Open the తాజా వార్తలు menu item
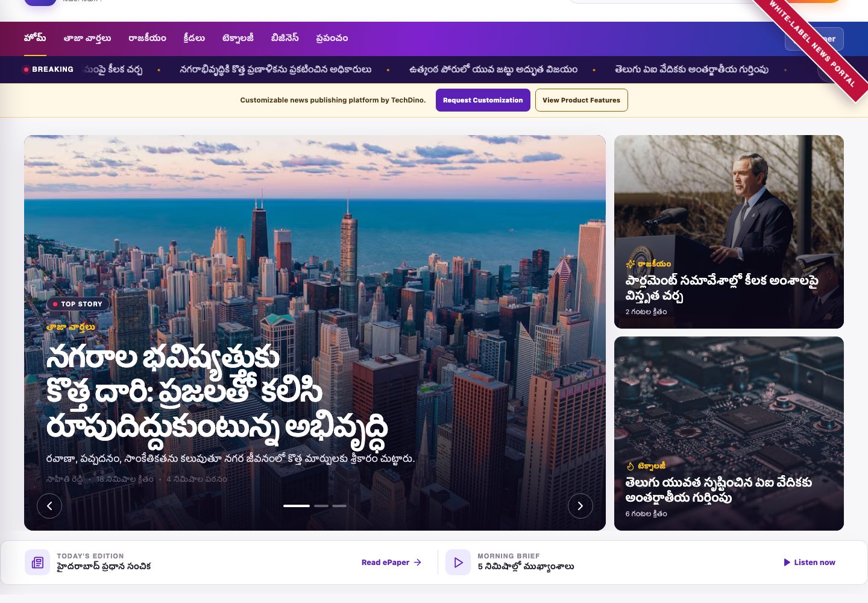The height and width of the screenshot is (603, 868). (x=87, y=38)
